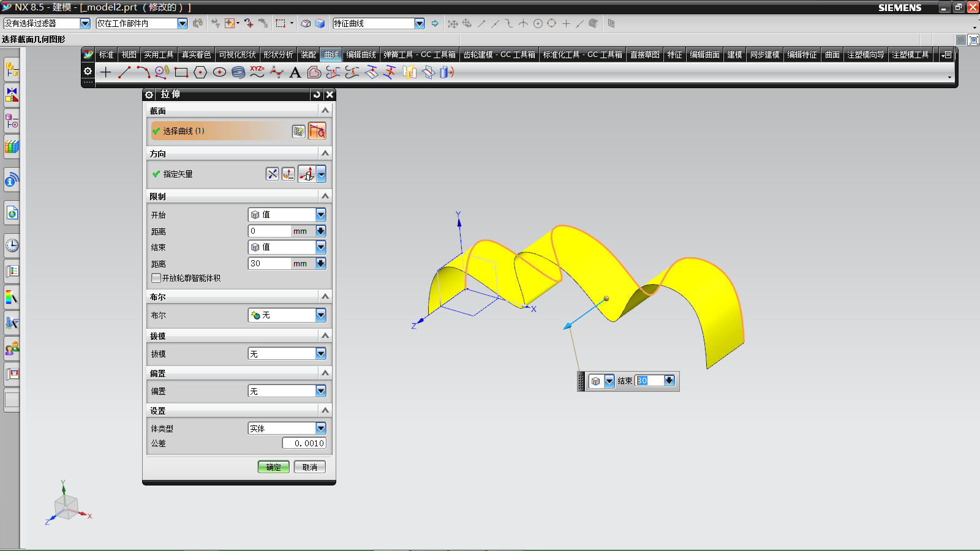Click the 确定 button
This screenshot has height=551, width=980.
click(x=273, y=467)
